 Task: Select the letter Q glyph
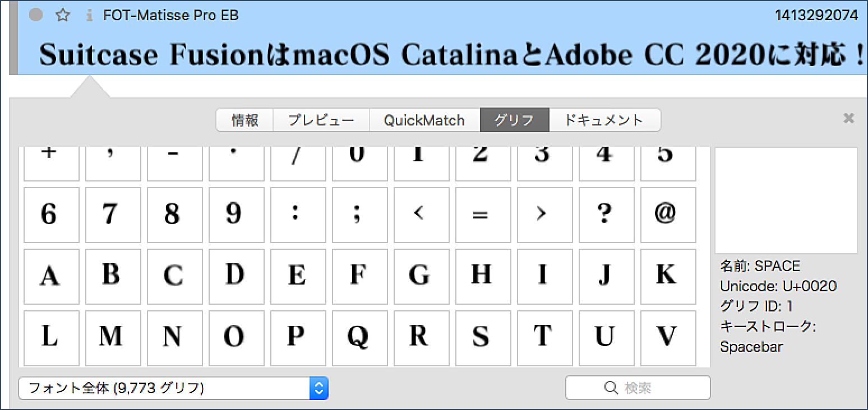point(360,338)
